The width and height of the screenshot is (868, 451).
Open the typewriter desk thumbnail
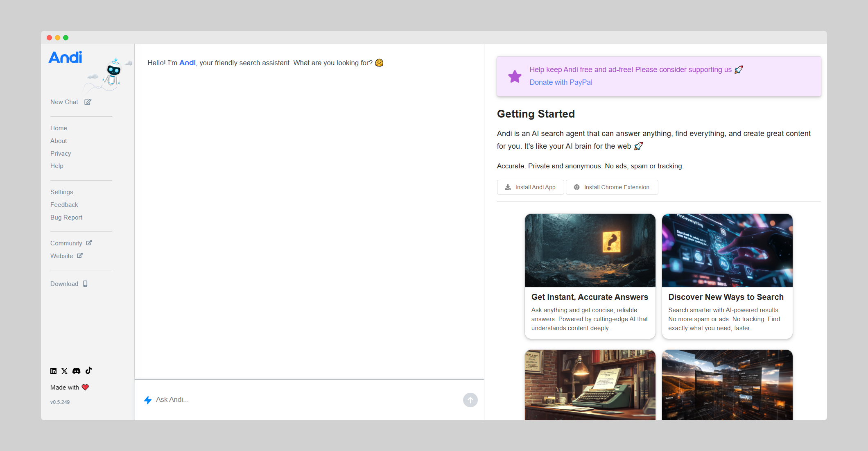pyautogui.click(x=590, y=385)
